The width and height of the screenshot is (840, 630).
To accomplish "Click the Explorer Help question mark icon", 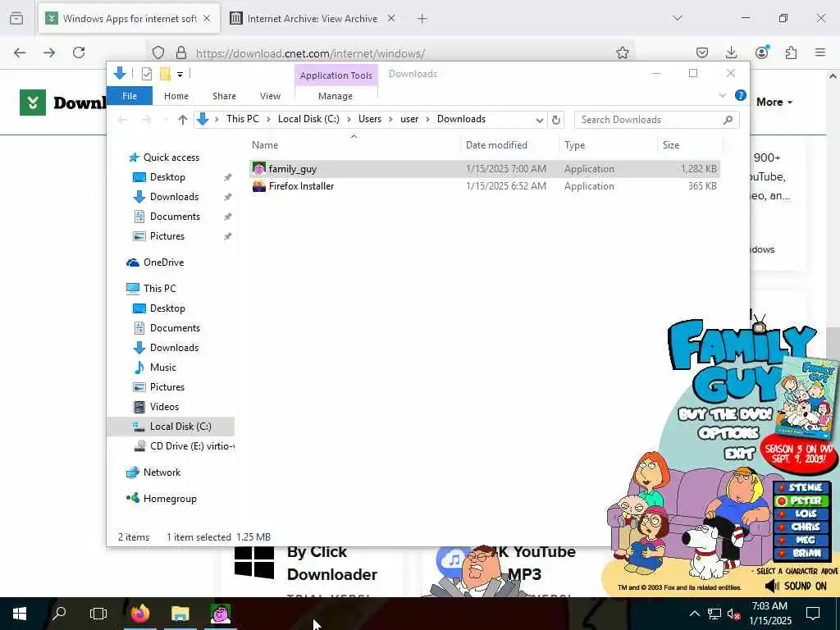I will click(741, 95).
